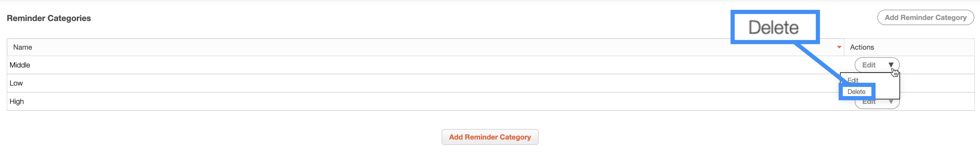The height and width of the screenshot is (156, 980).
Task: Click the empty Actions cell right of High's button
Action: pyautogui.click(x=936, y=102)
